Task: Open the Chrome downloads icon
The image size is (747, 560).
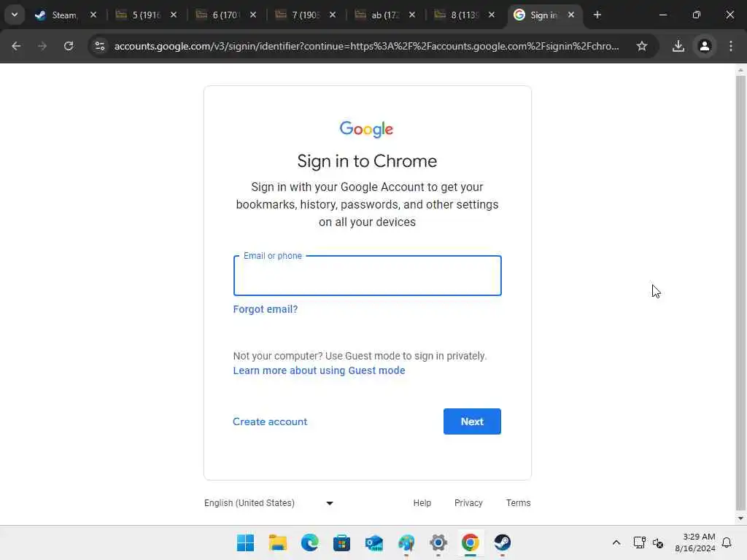Action: [678, 46]
